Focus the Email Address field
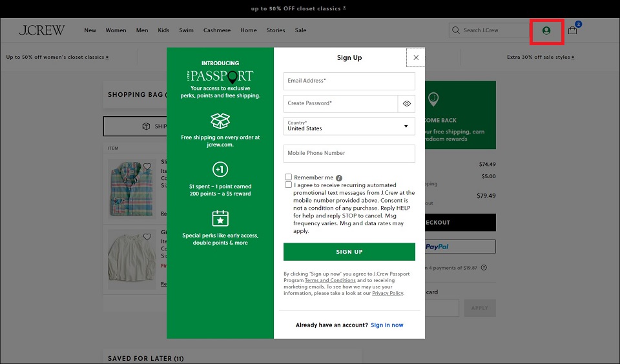The image size is (620, 364). [x=349, y=81]
